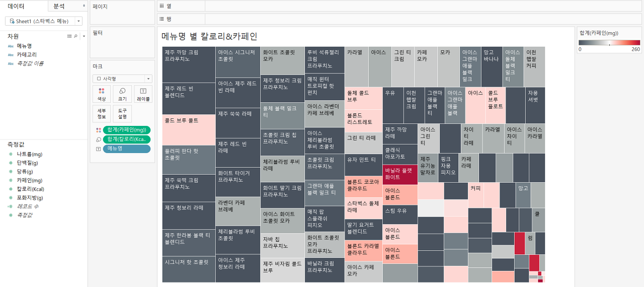Image resolution: width=644 pixels, height=287 pixels.
Task: Click the empty 열 shelf field area
Action: [x=424, y=6]
